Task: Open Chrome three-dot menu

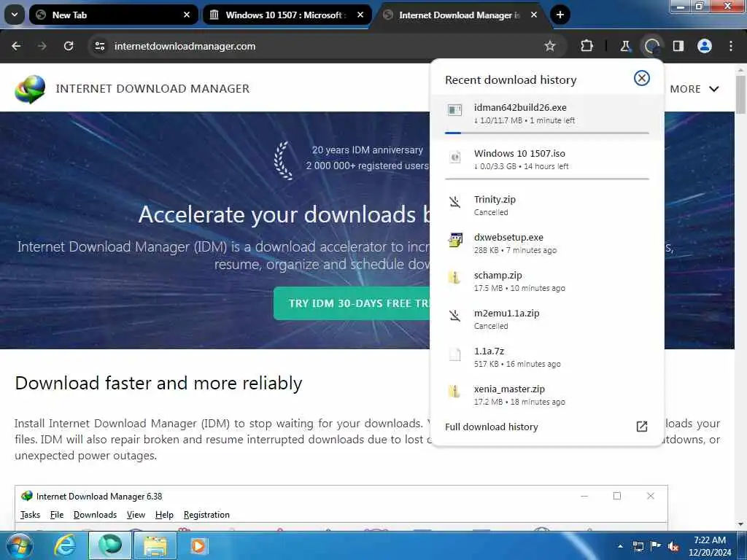Action: click(x=731, y=46)
